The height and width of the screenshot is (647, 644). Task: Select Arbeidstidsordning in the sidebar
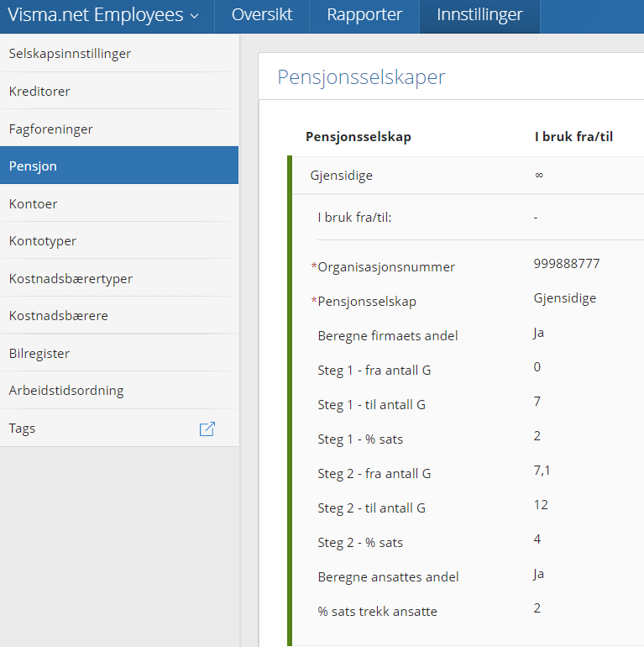tap(119, 391)
